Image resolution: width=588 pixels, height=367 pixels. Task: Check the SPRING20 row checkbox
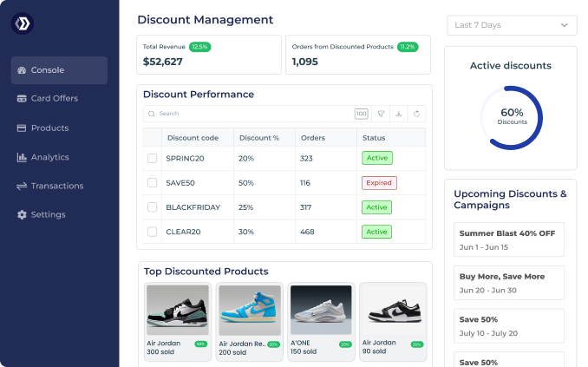tap(152, 158)
